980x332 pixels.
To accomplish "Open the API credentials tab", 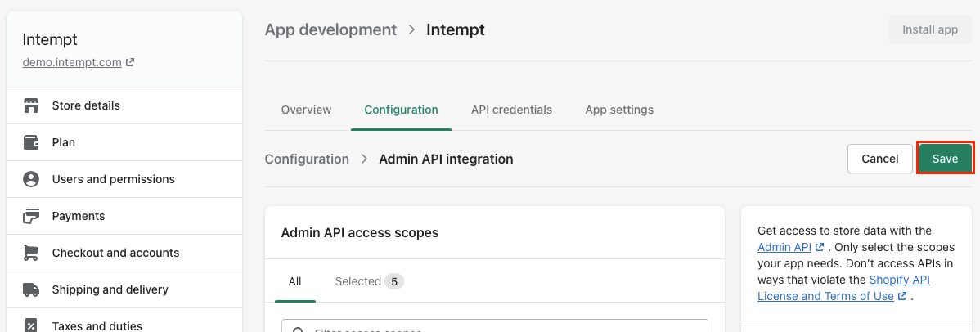I will [511, 110].
